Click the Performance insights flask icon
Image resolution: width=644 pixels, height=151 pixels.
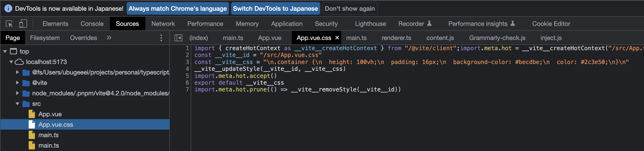(x=512, y=24)
